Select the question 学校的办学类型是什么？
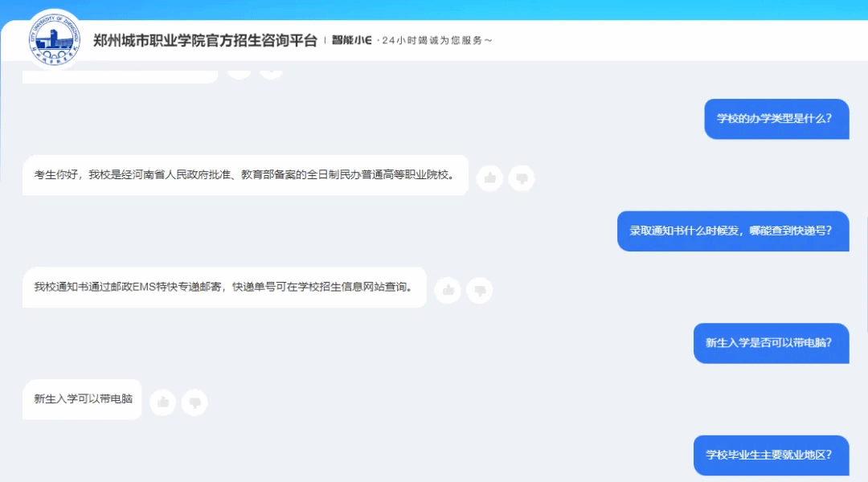868x482 pixels. [776, 119]
